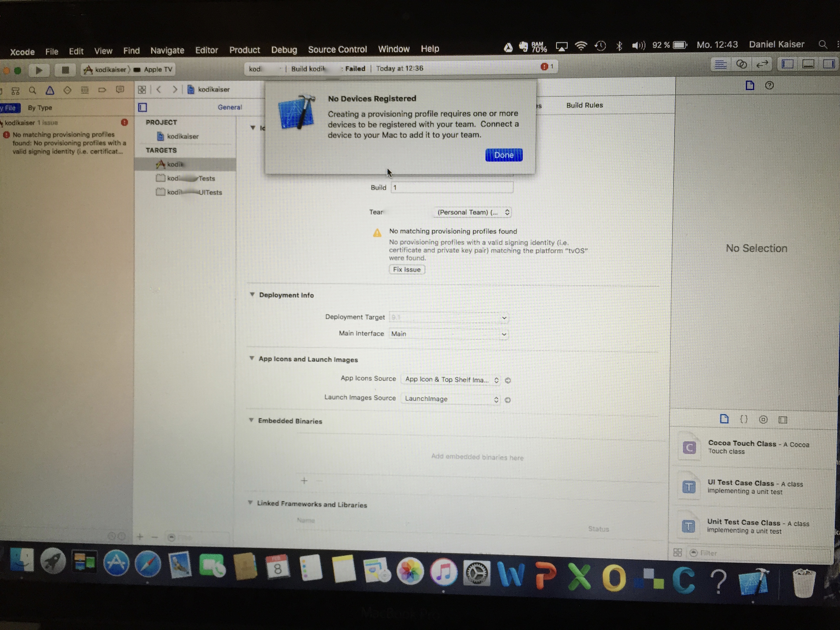Click the Run (play) button in toolbar
The width and height of the screenshot is (840, 630).
pos(39,70)
